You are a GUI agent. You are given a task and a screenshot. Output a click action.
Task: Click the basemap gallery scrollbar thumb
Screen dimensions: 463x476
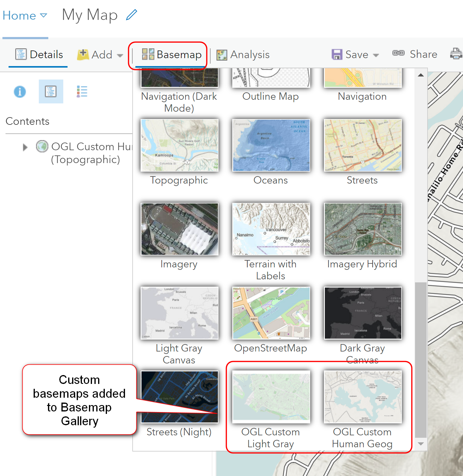pos(421,360)
